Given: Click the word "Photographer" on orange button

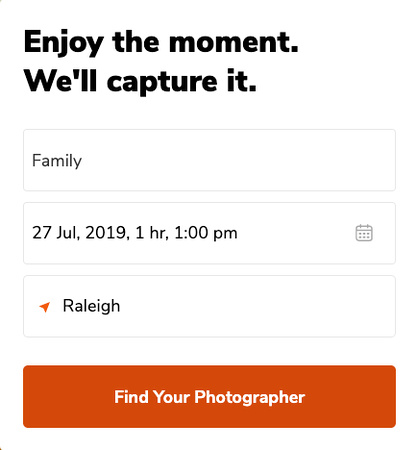Looking at the screenshot, I should pos(250,397).
